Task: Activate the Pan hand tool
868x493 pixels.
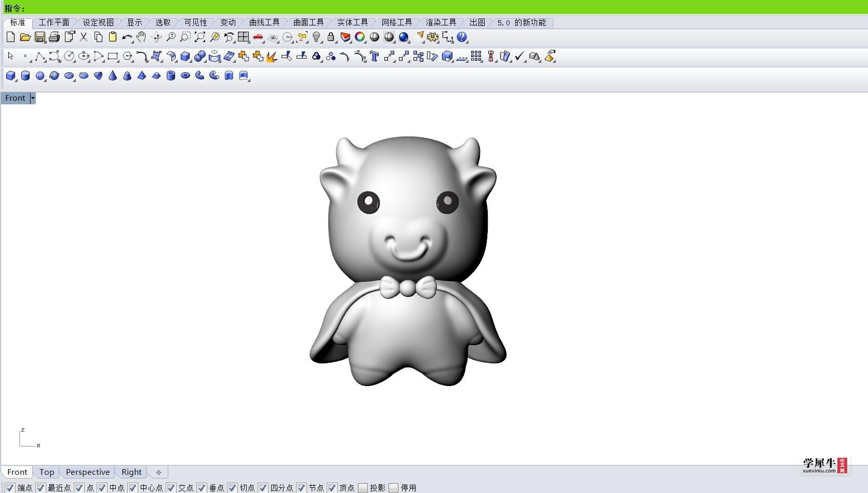Action: [141, 37]
